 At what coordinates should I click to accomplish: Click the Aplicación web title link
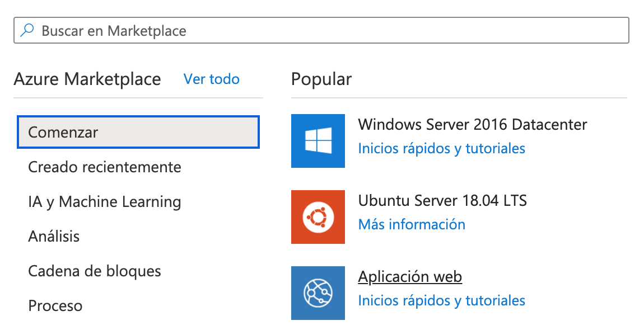coord(410,277)
